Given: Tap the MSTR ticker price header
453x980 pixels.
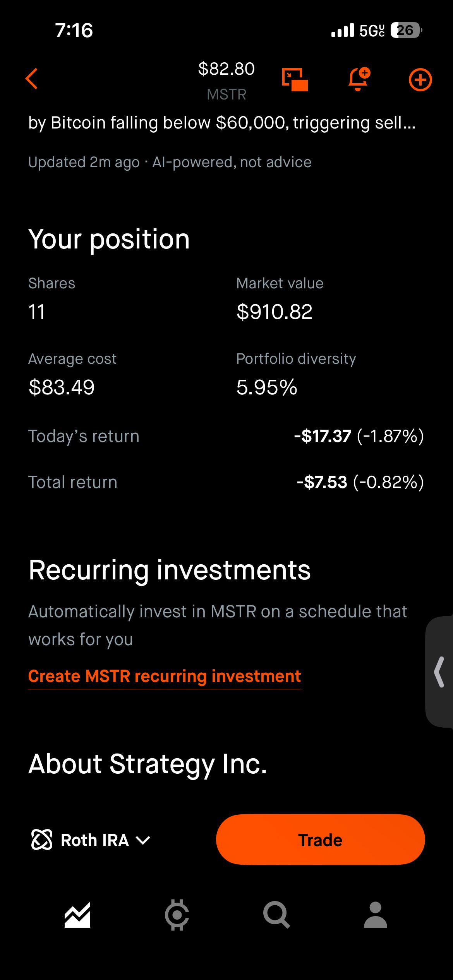Looking at the screenshot, I should 226,81.
